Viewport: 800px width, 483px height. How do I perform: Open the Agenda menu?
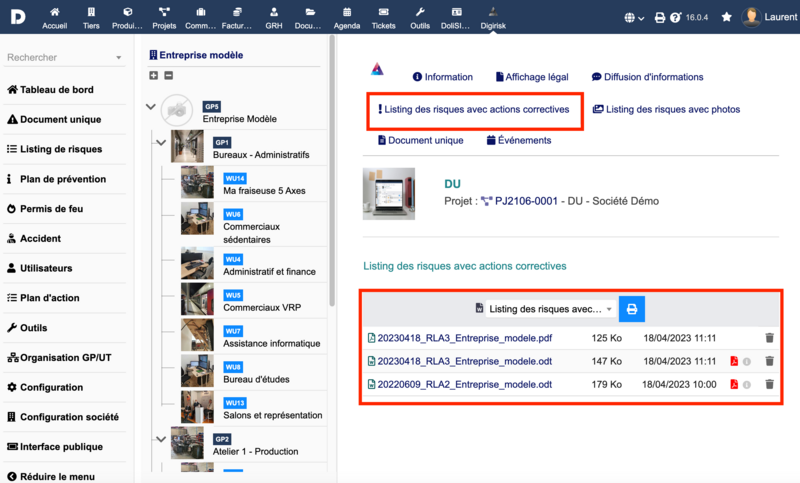pyautogui.click(x=347, y=17)
